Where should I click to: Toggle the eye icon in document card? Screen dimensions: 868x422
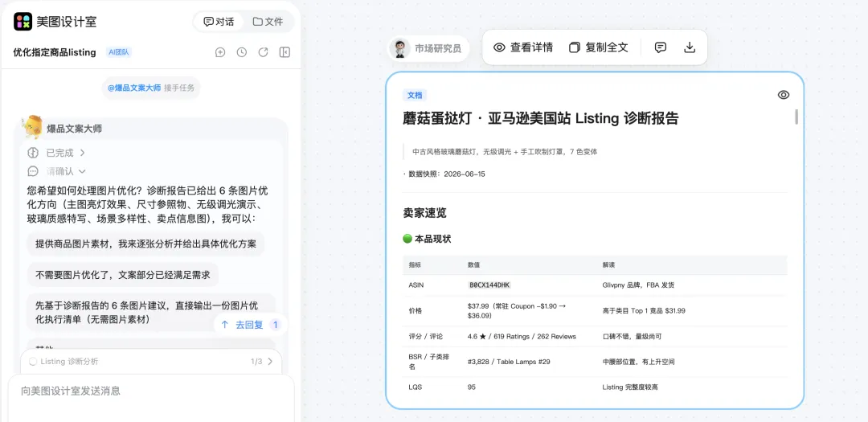(784, 95)
